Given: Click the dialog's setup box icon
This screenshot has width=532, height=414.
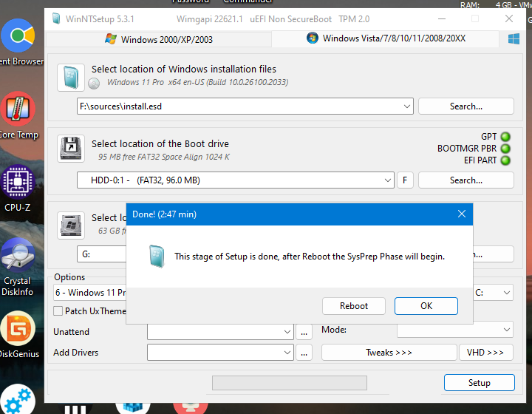Looking at the screenshot, I should coord(157,257).
